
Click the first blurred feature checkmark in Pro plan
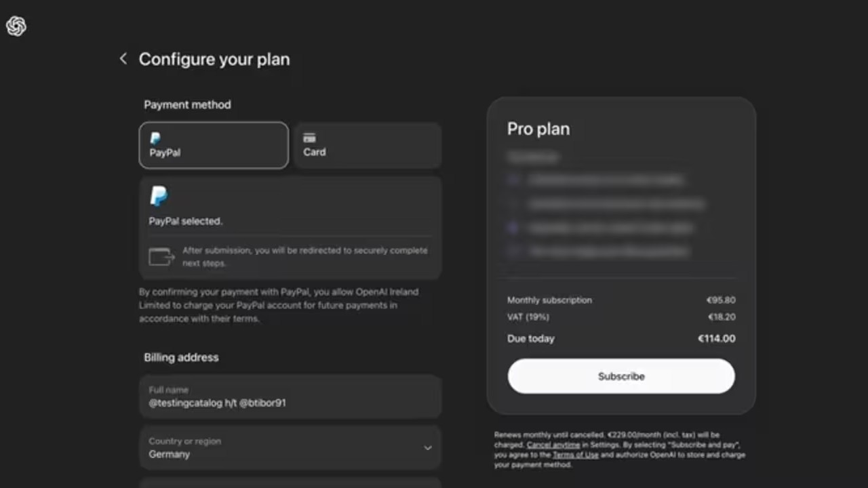coord(513,180)
